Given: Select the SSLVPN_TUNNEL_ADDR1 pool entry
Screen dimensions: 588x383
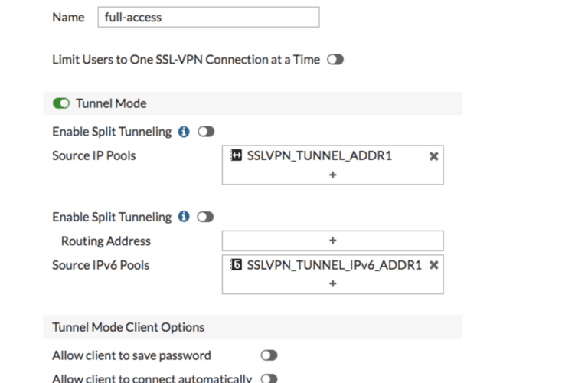Looking at the screenshot, I should click(319, 155).
